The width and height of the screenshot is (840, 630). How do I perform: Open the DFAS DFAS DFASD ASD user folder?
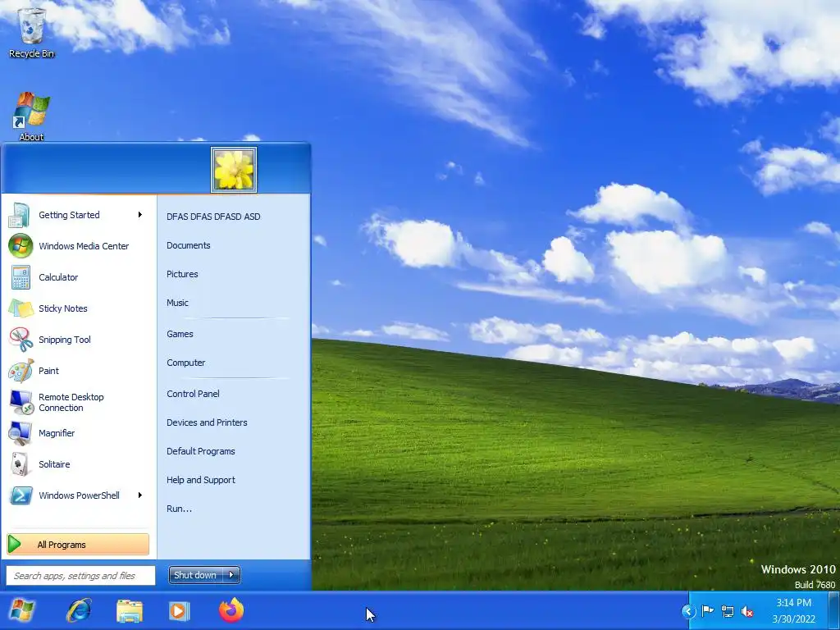coord(213,217)
